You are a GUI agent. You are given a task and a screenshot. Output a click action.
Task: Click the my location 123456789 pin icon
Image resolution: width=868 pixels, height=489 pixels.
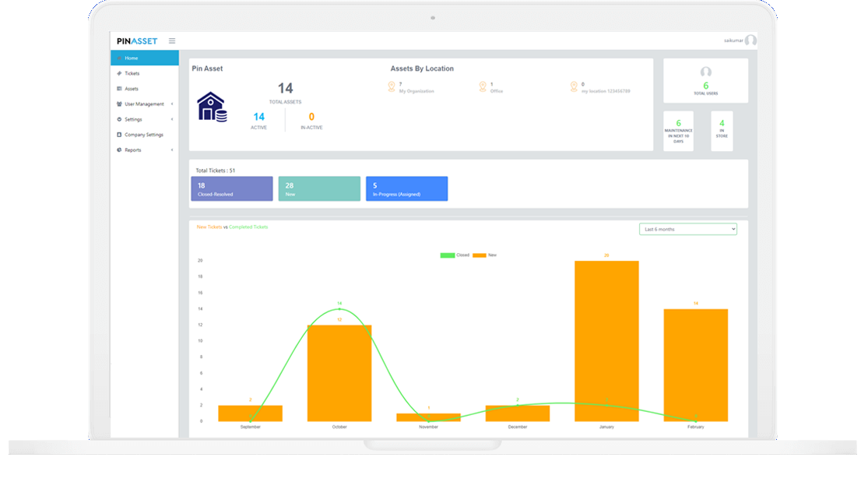(x=574, y=87)
